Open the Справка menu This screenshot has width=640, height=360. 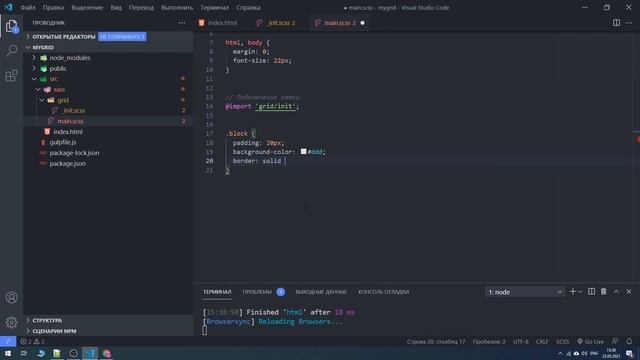[x=248, y=7]
